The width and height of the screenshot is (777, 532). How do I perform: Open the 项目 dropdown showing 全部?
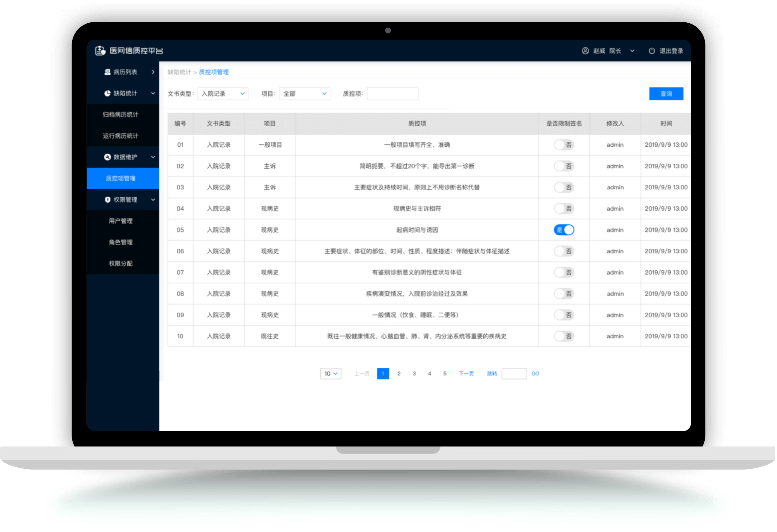click(x=305, y=94)
